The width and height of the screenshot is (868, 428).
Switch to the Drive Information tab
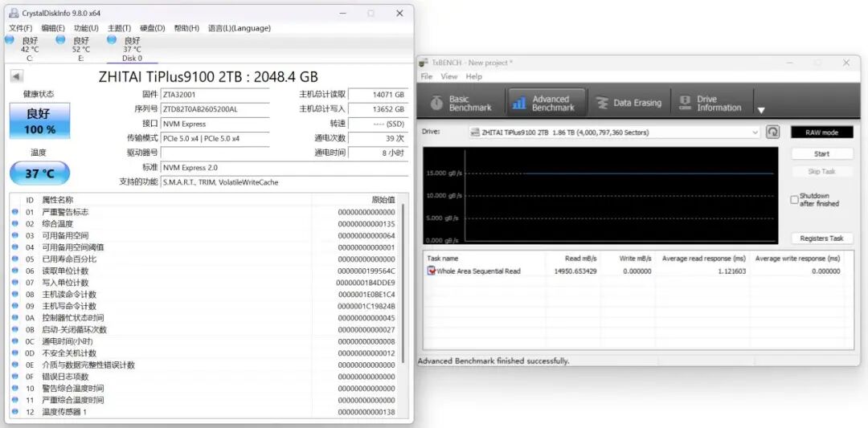[x=710, y=103]
